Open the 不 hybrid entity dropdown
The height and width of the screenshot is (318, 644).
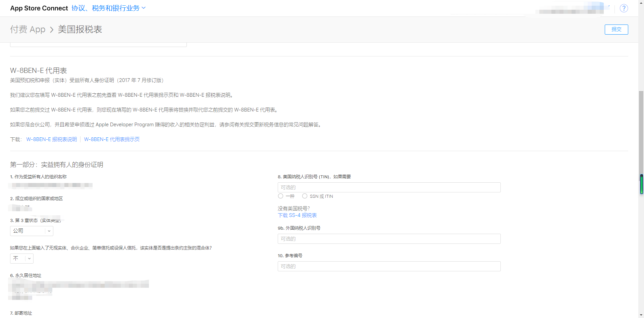pos(22,259)
